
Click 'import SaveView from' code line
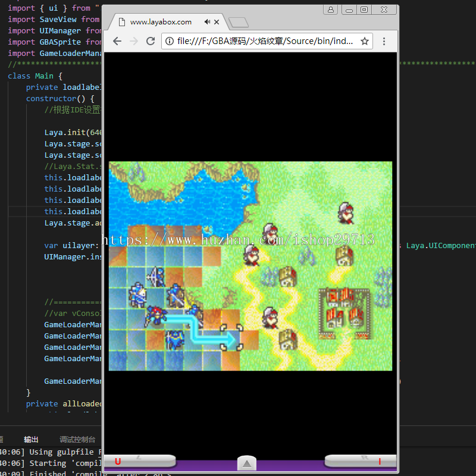click(54, 20)
